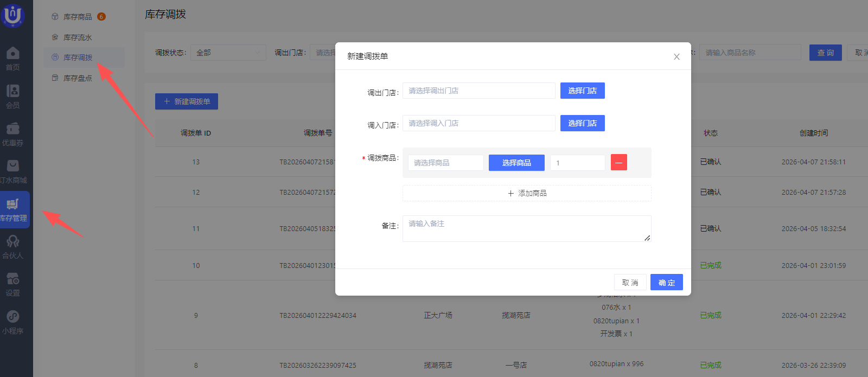Close the 新建调拨单 dialog with X

[676, 56]
